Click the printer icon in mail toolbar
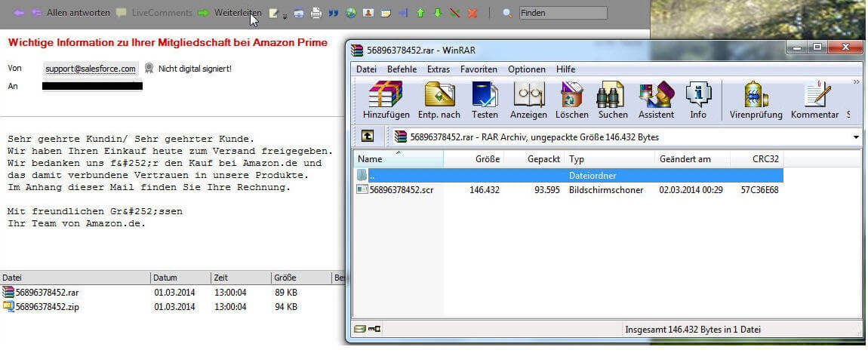Image resolution: width=868 pixels, height=353 pixels. click(315, 13)
